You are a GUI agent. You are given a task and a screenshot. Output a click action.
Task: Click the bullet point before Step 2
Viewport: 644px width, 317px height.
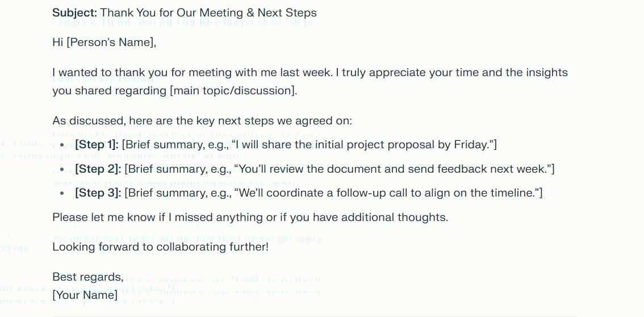(x=61, y=170)
